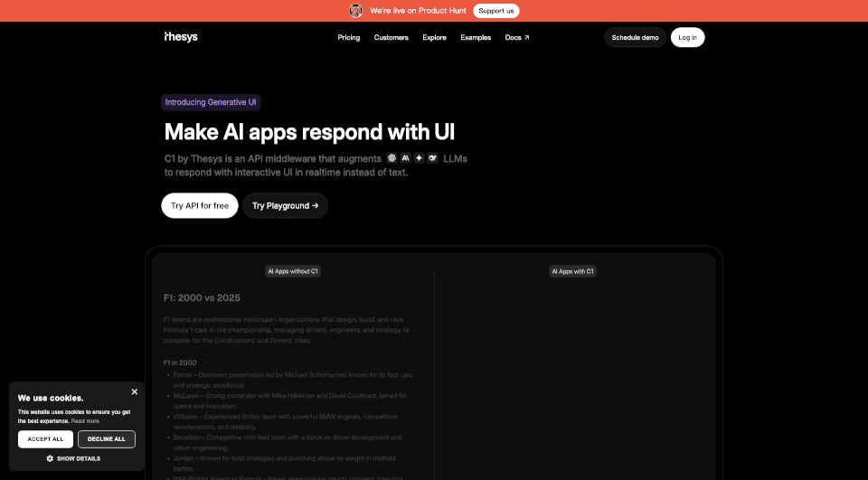This screenshot has width=868, height=480.
Task: Click the Product Hunt cat mascot icon
Action: point(356,11)
